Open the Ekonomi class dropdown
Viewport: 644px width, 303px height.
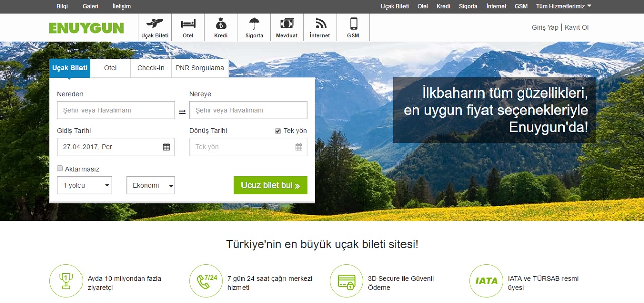click(x=150, y=185)
